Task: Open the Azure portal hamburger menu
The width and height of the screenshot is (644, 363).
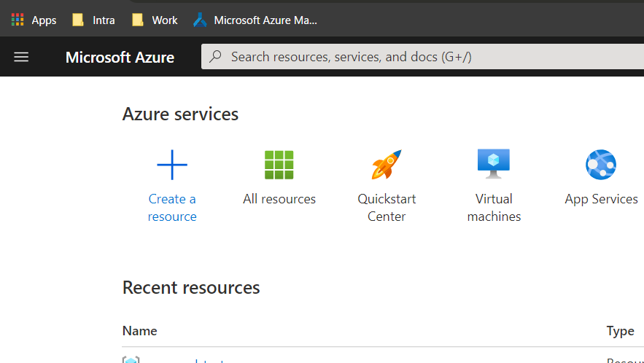Action: 21,57
